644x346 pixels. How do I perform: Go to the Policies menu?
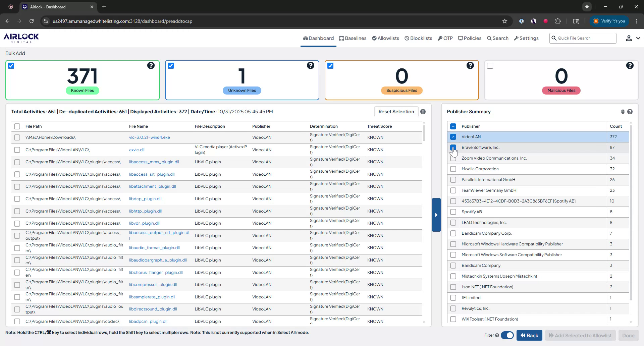click(470, 38)
